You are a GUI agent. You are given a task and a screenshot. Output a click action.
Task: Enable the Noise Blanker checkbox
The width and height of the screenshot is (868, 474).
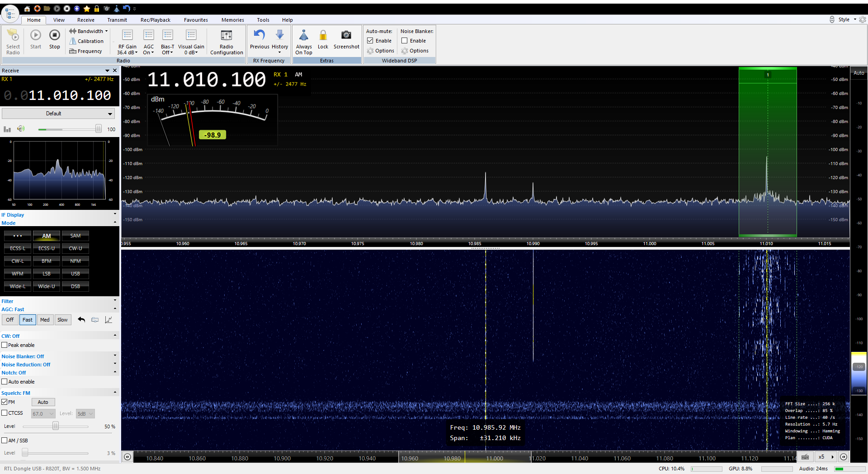click(x=405, y=41)
